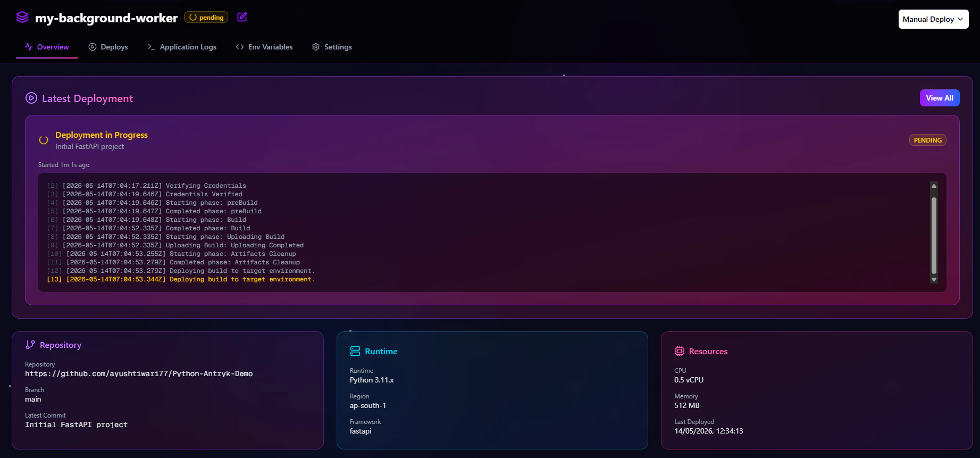Select log line 13 'Deploying build to target environment.'

click(181, 279)
